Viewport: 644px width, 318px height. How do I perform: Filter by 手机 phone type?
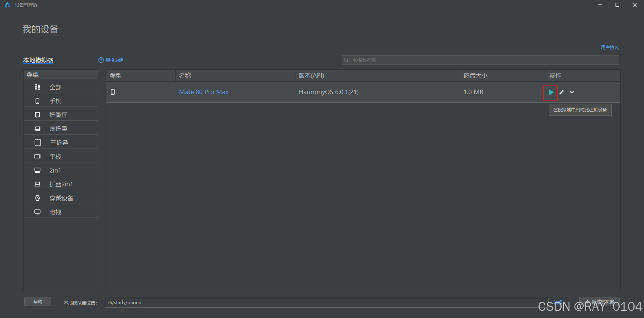(x=61, y=101)
